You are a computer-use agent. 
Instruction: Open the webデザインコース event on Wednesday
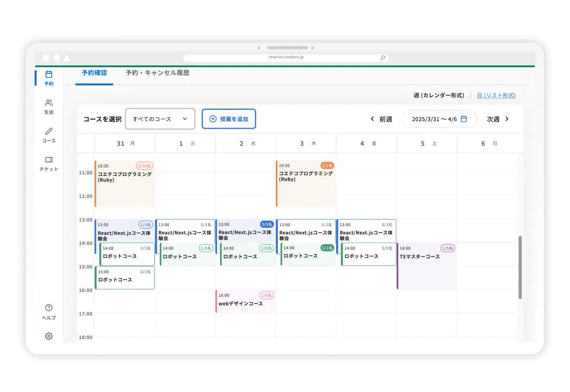click(245, 301)
